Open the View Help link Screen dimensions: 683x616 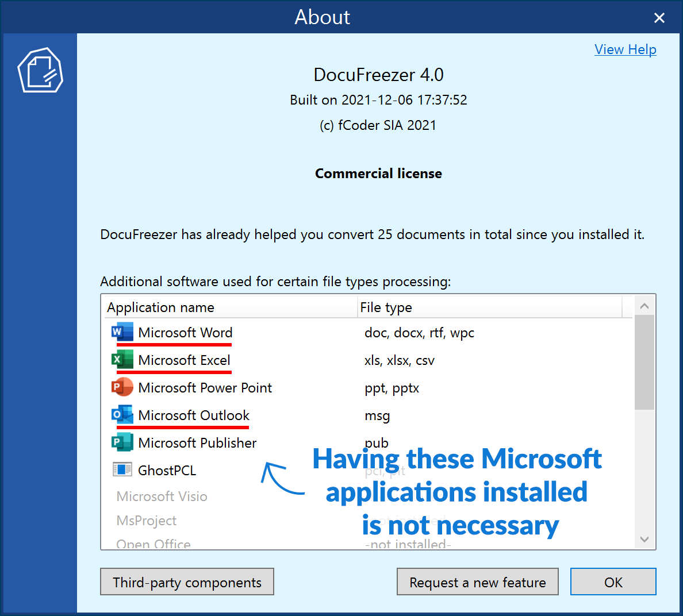625,49
